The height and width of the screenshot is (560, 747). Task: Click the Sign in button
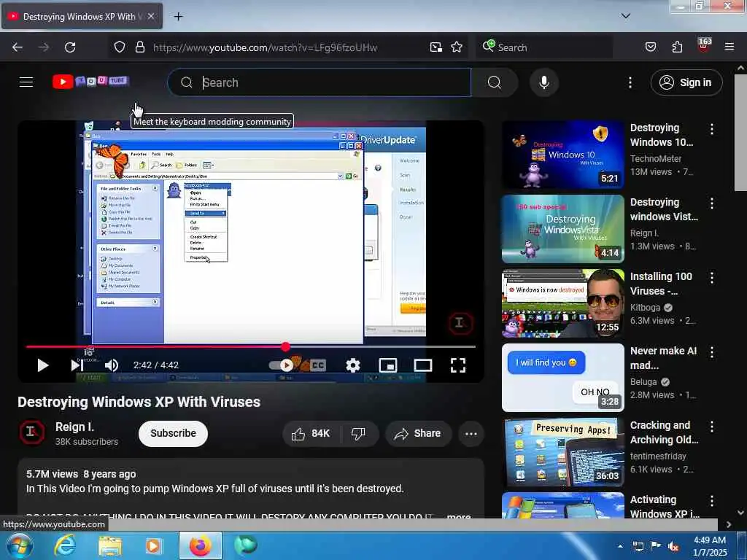(686, 82)
